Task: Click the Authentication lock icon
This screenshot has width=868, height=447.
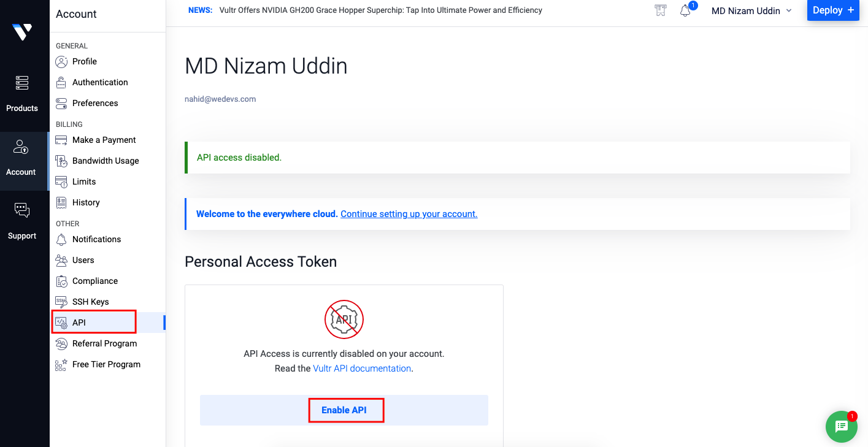Action: (x=61, y=82)
